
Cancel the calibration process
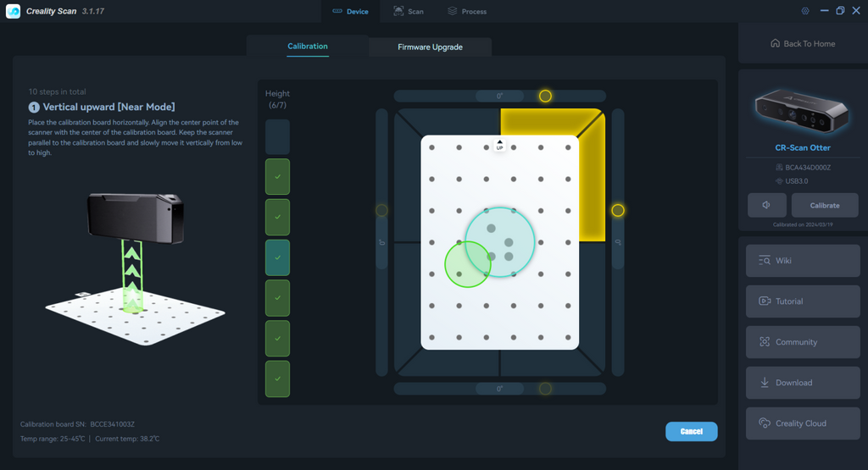click(x=691, y=431)
